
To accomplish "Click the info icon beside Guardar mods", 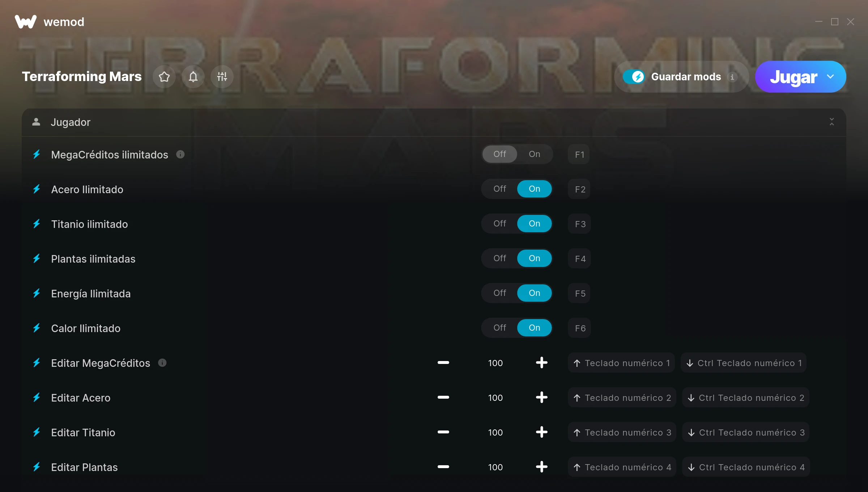I will (732, 77).
